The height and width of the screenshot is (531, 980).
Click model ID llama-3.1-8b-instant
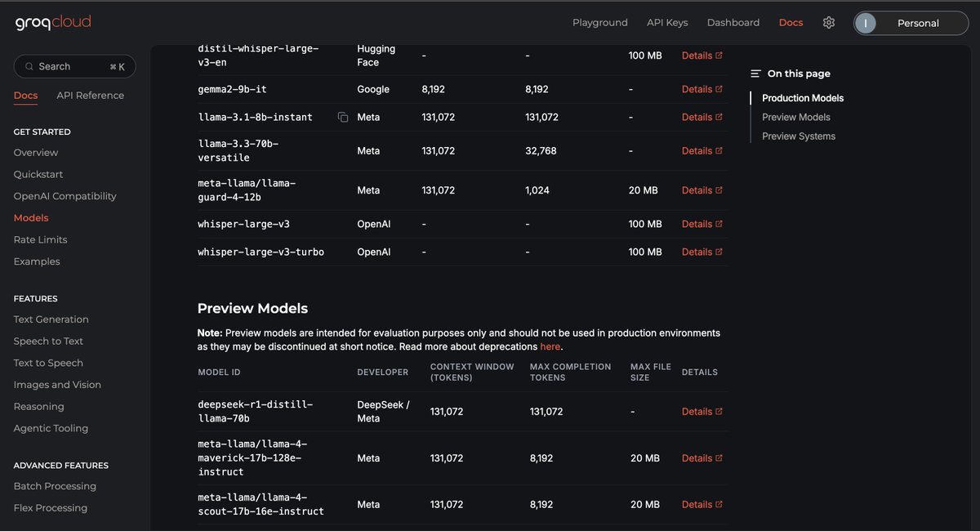256,117
